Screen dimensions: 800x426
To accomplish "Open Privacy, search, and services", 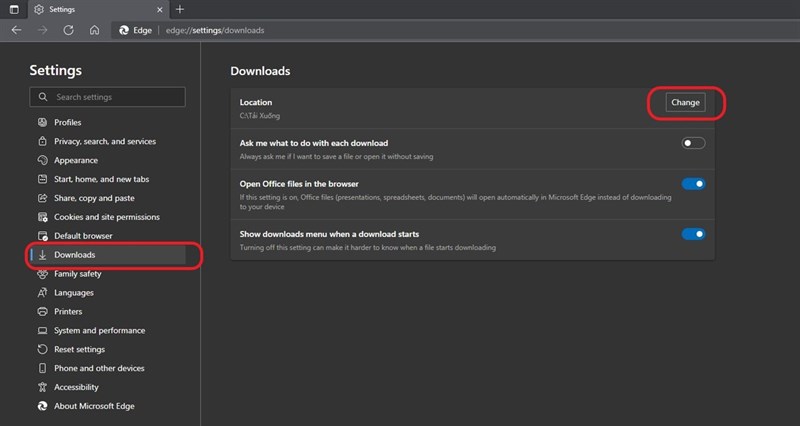I will click(107, 141).
